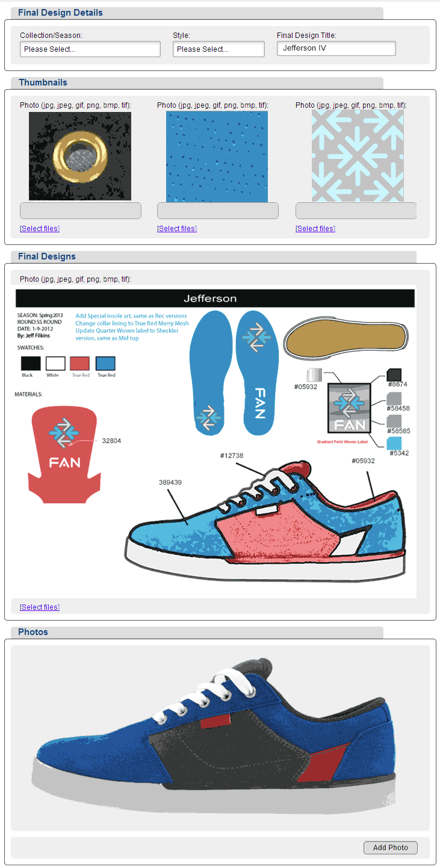The width and height of the screenshot is (440, 868).
Task: Click the blue True Red swatch
Action: coord(106,364)
